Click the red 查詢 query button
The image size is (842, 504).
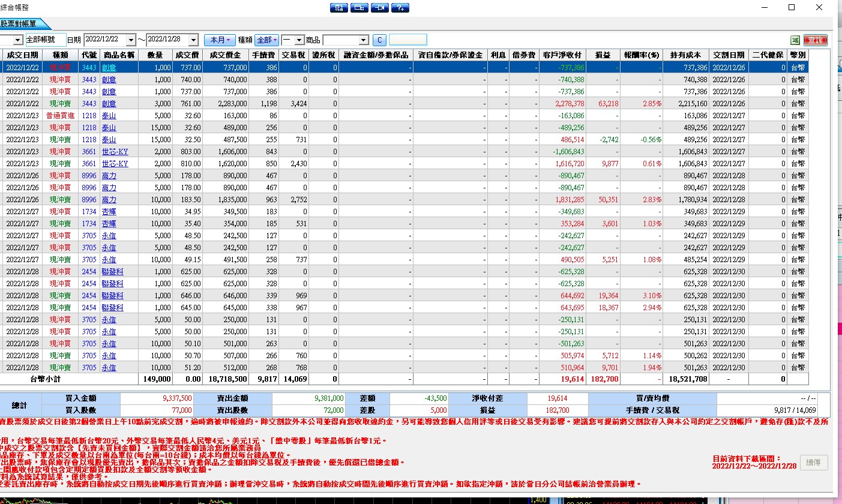[816, 40]
